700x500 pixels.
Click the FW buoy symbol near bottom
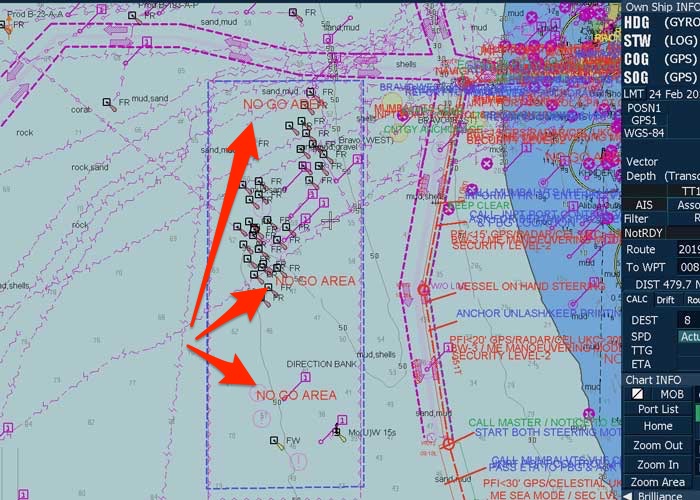(x=274, y=441)
